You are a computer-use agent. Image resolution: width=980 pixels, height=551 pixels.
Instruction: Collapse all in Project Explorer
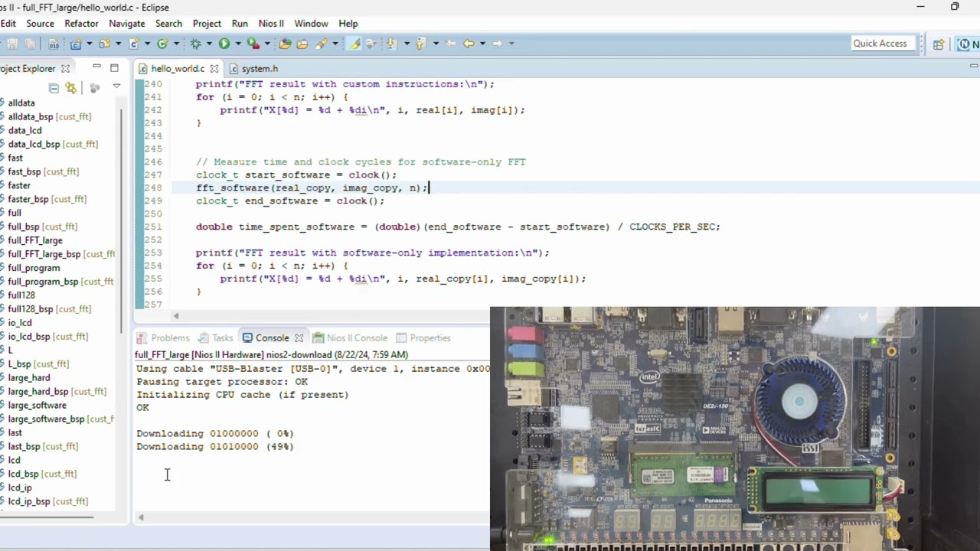tap(54, 88)
